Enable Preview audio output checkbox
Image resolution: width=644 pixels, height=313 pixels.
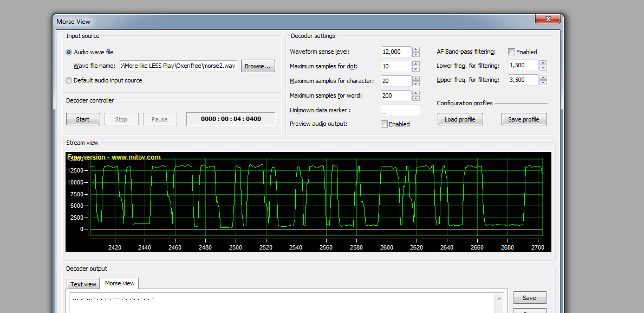coord(384,124)
